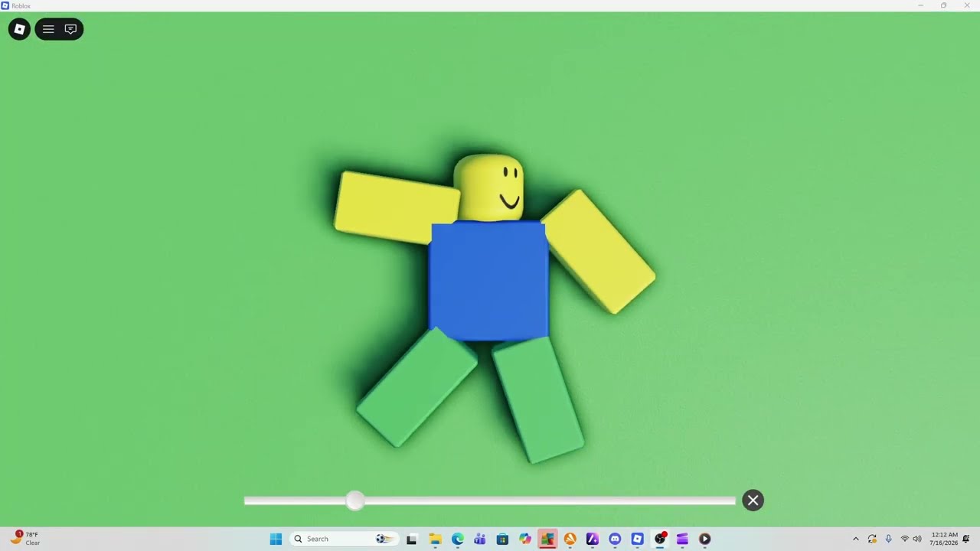980x551 pixels.
Task: Launch Microsoft Edge from the taskbar
Action: (457, 539)
